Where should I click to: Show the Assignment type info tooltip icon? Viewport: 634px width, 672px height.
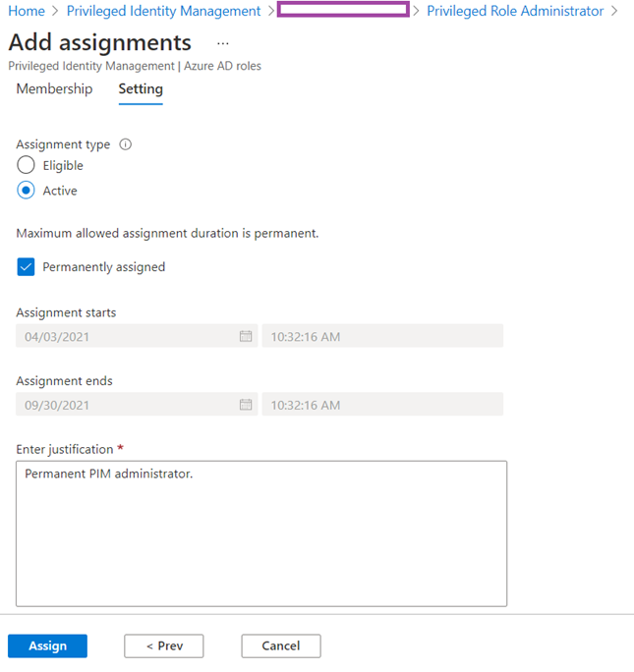(x=125, y=144)
